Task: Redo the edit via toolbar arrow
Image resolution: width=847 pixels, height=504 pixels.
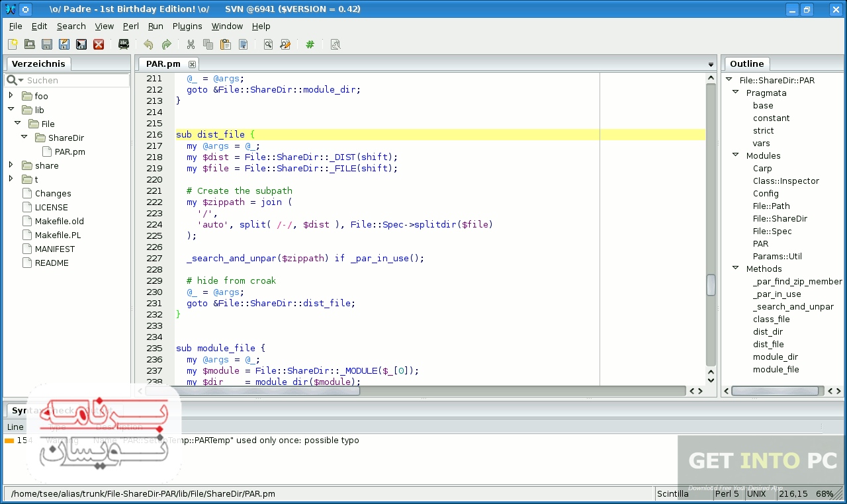Action: point(166,44)
